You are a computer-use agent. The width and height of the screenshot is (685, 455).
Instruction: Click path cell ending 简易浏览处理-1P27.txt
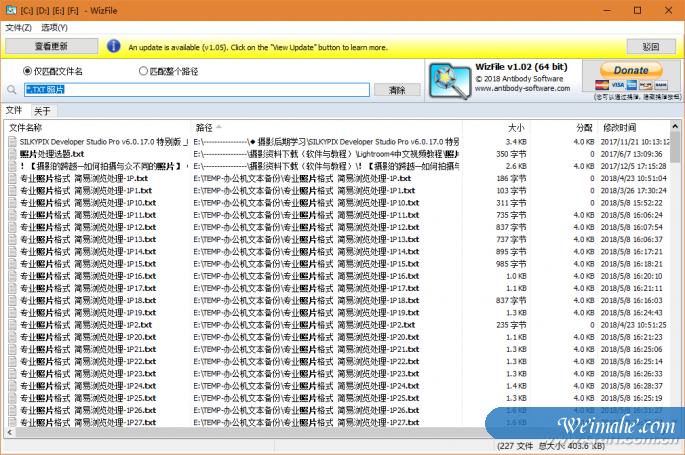tap(306, 422)
